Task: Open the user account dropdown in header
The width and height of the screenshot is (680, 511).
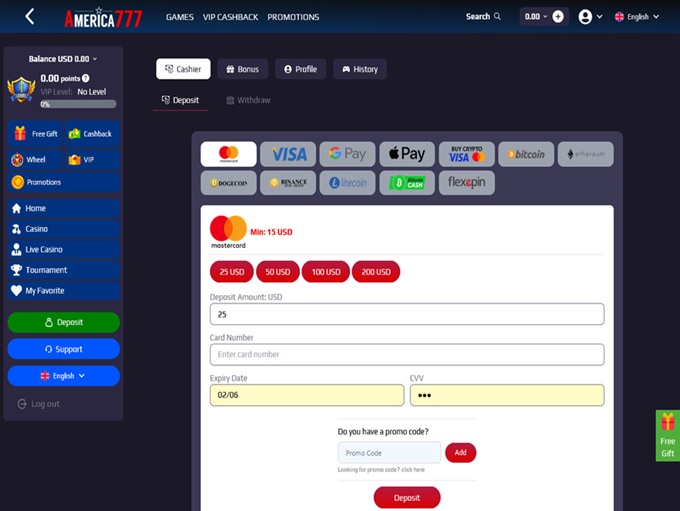Action: click(590, 17)
